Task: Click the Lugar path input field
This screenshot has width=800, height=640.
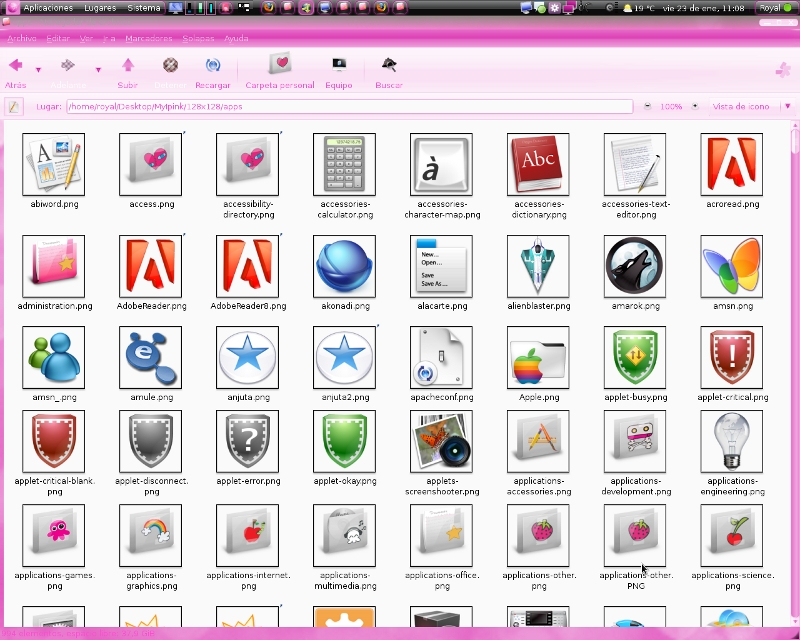Action: (349, 107)
